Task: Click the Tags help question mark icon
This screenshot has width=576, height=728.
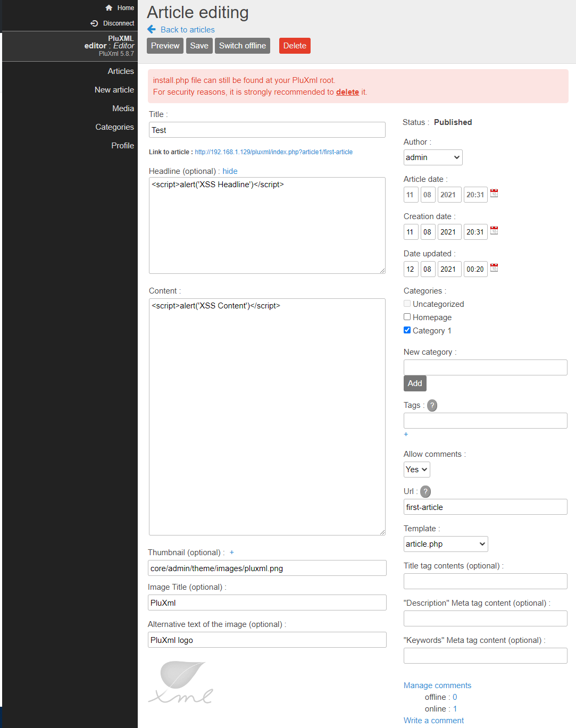Action: click(432, 405)
